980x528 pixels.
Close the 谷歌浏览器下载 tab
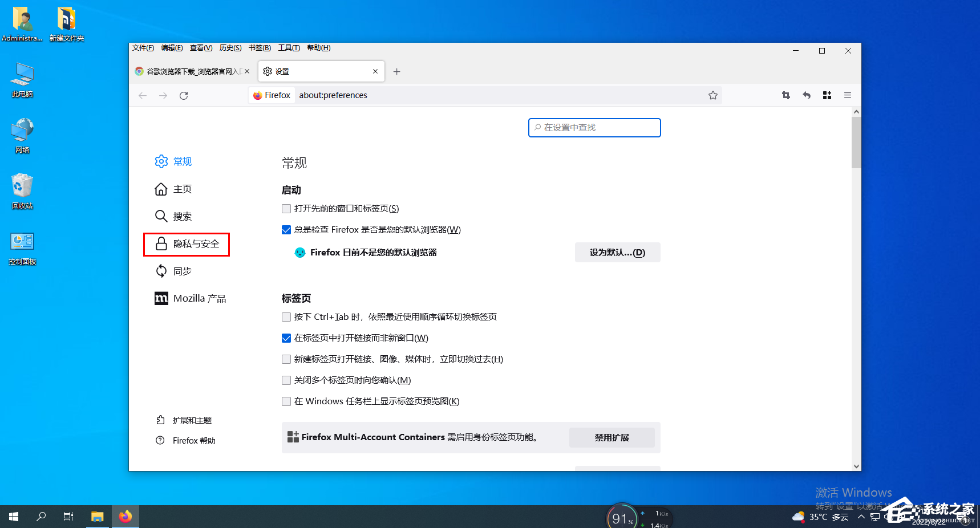247,72
